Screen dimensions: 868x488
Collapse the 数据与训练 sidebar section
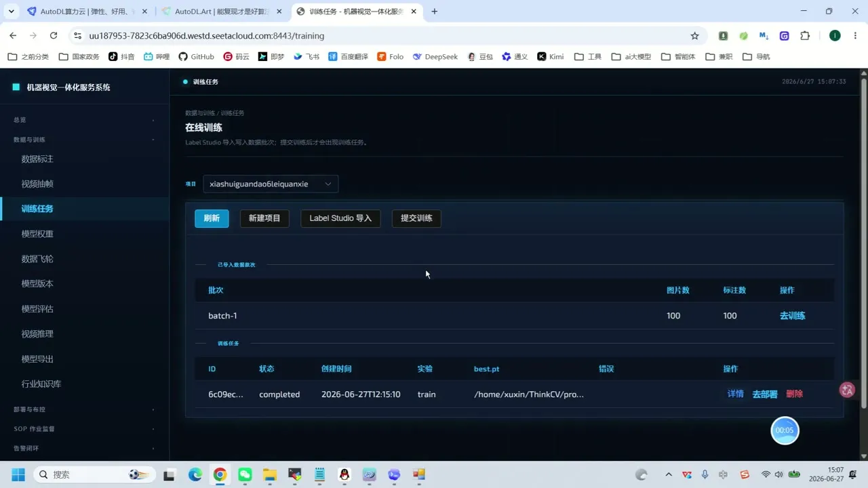click(84, 140)
